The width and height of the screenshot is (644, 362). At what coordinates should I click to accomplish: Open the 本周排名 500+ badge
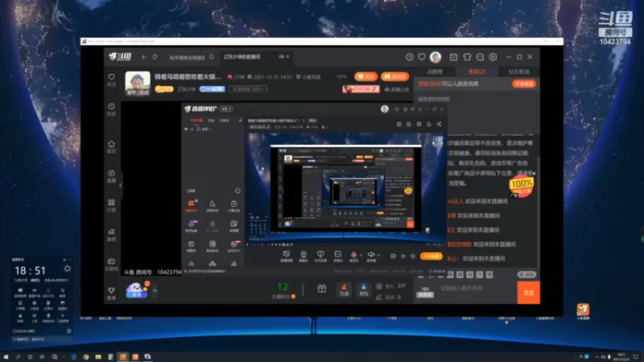coord(248,89)
